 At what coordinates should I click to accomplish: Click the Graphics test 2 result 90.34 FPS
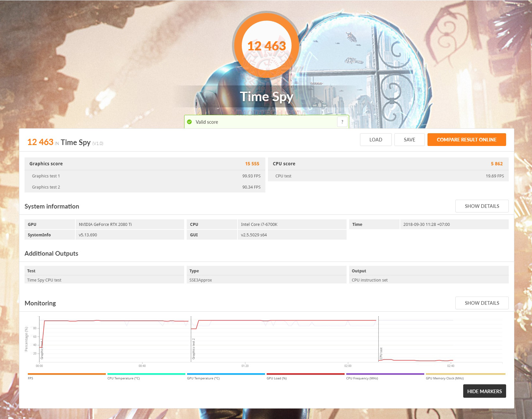[252, 187]
